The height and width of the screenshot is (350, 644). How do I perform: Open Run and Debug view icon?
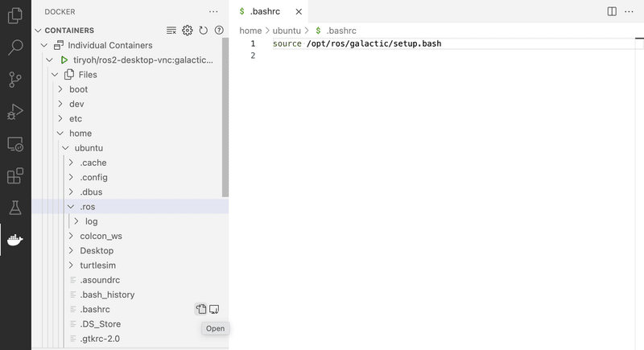15,112
